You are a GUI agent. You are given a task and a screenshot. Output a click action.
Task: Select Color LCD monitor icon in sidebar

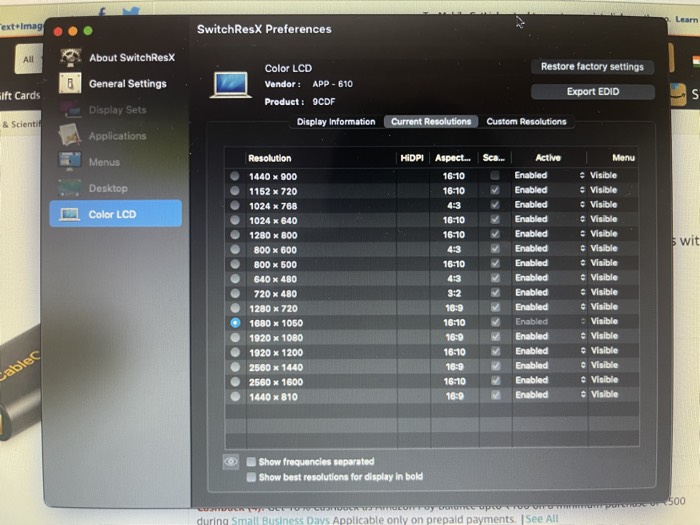[x=70, y=214]
